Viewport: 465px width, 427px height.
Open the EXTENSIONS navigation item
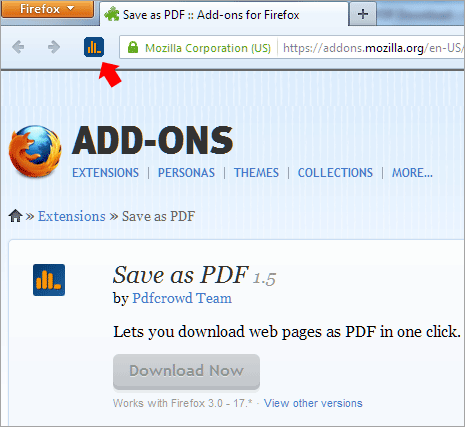pos(105,173)
